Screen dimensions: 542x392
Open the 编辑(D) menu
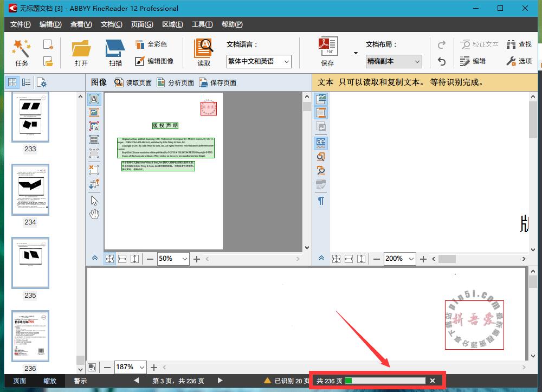click(50, 24)
